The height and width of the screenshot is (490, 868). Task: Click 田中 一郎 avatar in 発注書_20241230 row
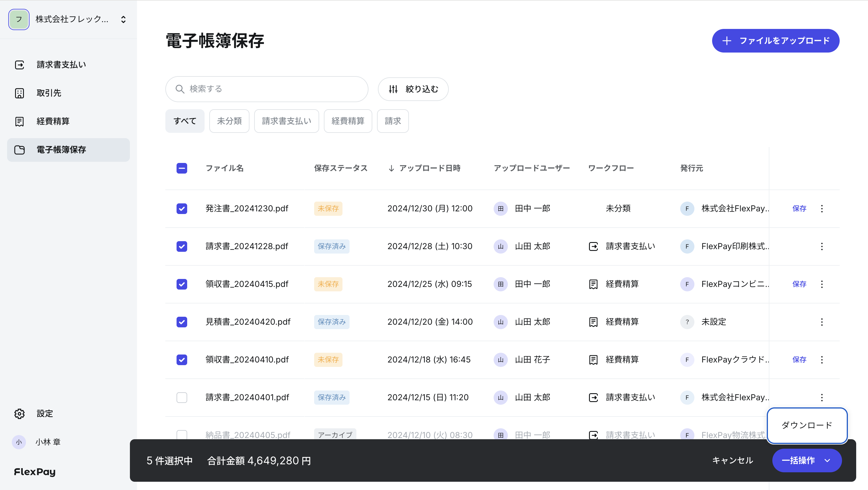tap(501, 209)
